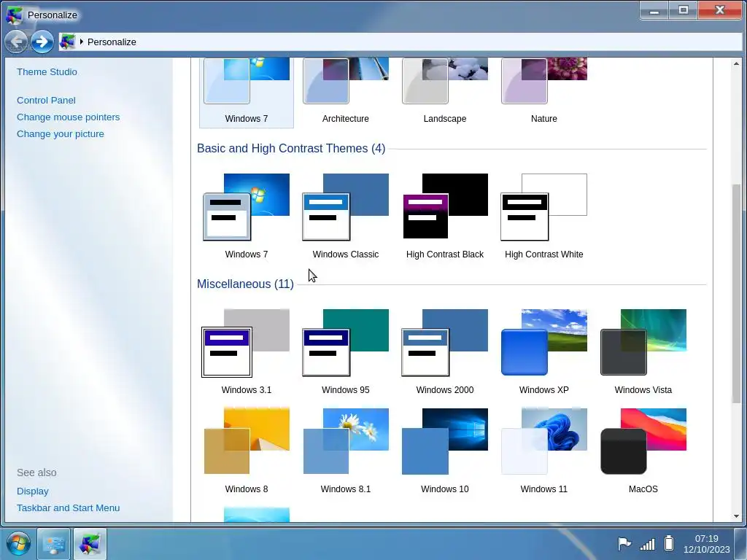Viewport: 747px width, 560px height.
Task: Choose the Landscape theme
Action: click(x=445, y=91)
